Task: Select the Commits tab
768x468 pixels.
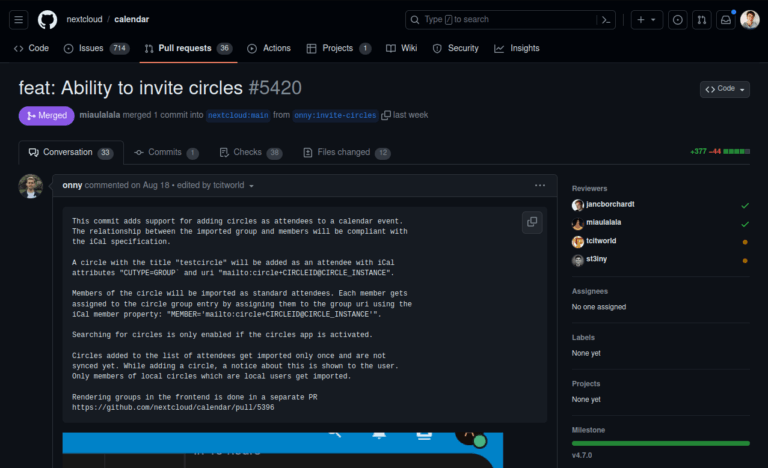Action: 166,152
